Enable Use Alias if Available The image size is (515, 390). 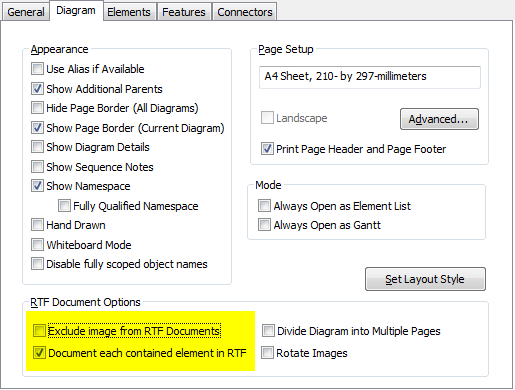37,69
